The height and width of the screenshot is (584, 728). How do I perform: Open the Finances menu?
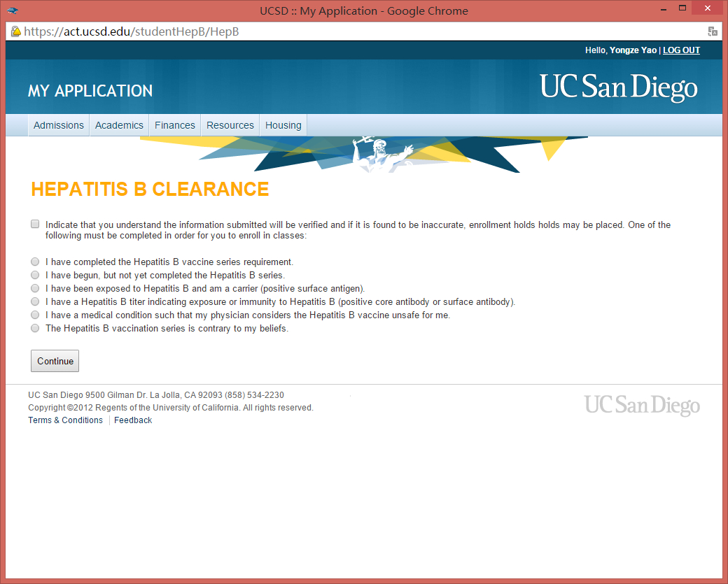pyautogui.click(x=174, y=125)
